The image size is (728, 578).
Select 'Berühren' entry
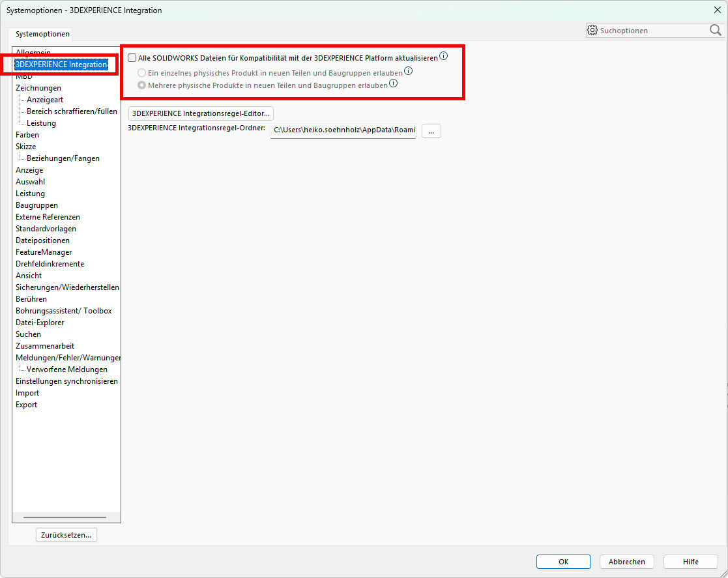pos(31,299)
